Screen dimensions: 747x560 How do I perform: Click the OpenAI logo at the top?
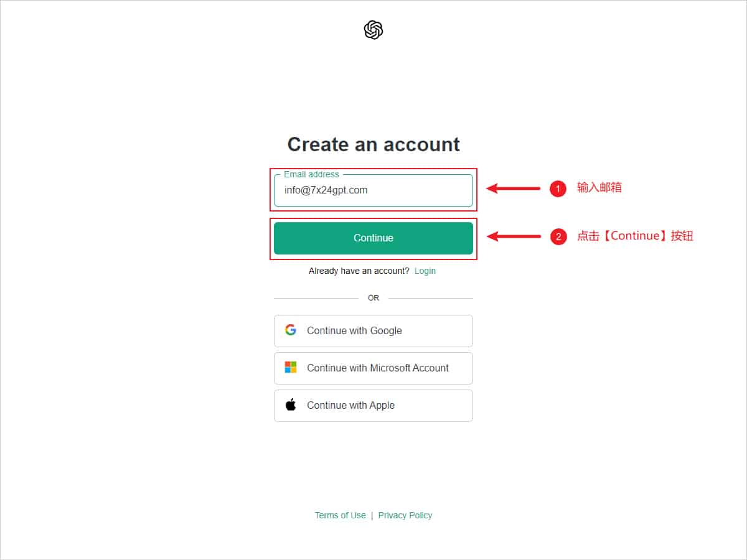[x=373, y=30]
